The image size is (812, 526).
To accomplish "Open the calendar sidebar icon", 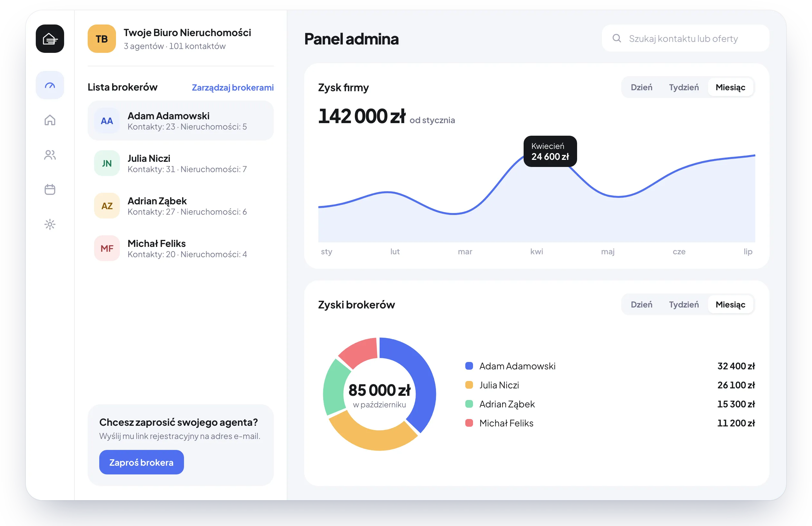I will [50, 190].
